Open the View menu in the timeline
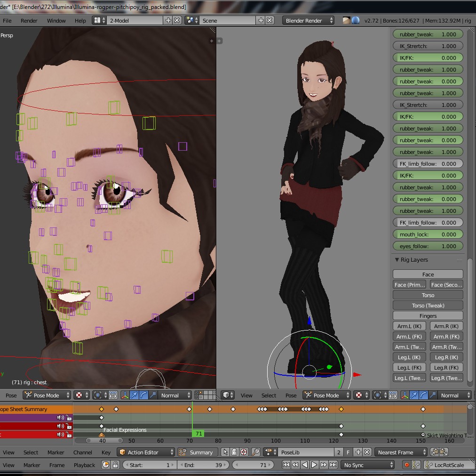The width and height of the screenshot is (476, 476). [x=8, y=465]
